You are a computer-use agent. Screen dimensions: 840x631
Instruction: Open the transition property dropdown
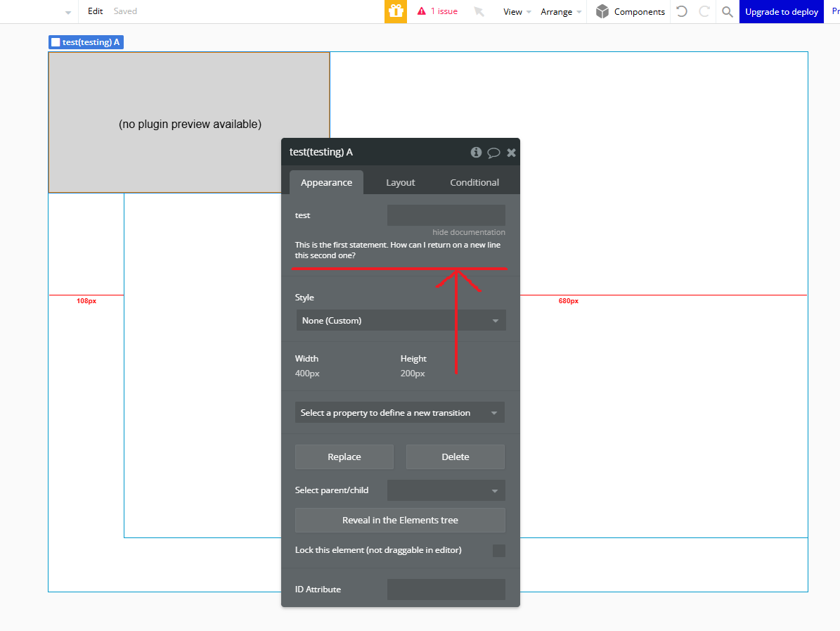[400, 413]
